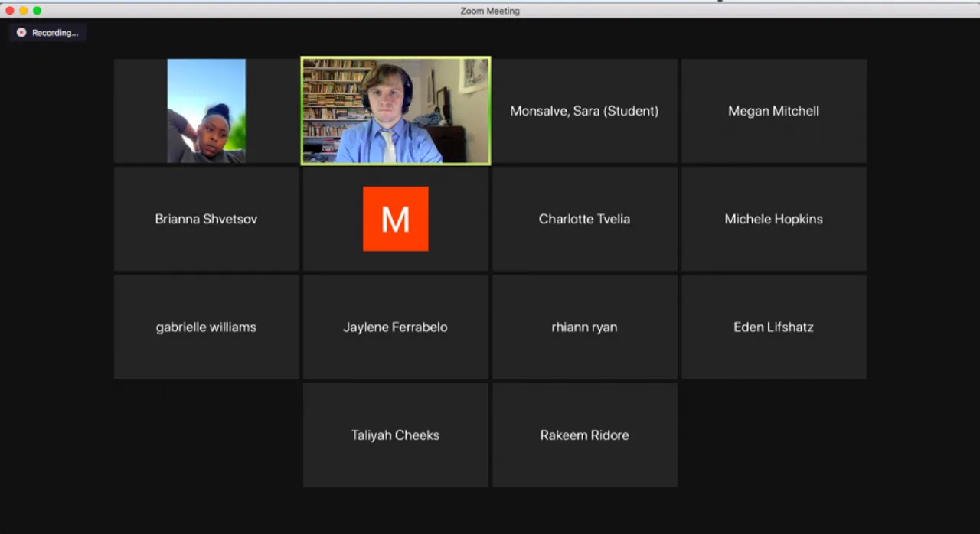Click Taliyah Cheeks' participant tile
This screenshot has height=534, width=980.
[x=395, y=435]
